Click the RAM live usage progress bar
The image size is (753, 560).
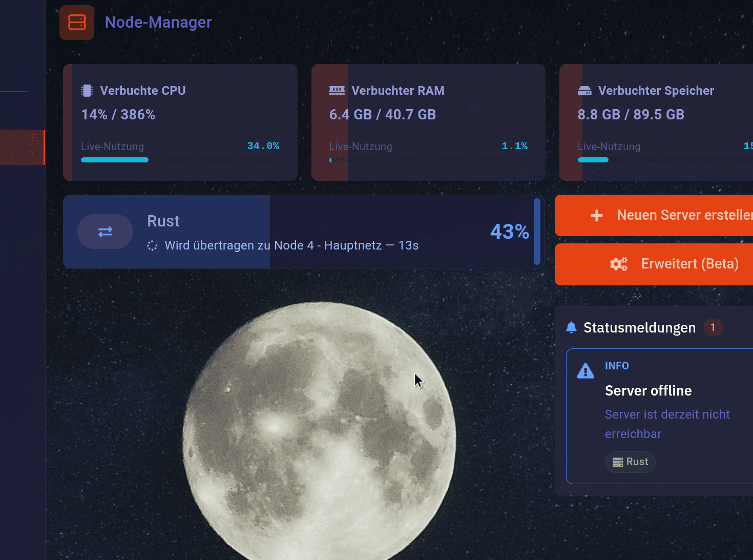428,160
